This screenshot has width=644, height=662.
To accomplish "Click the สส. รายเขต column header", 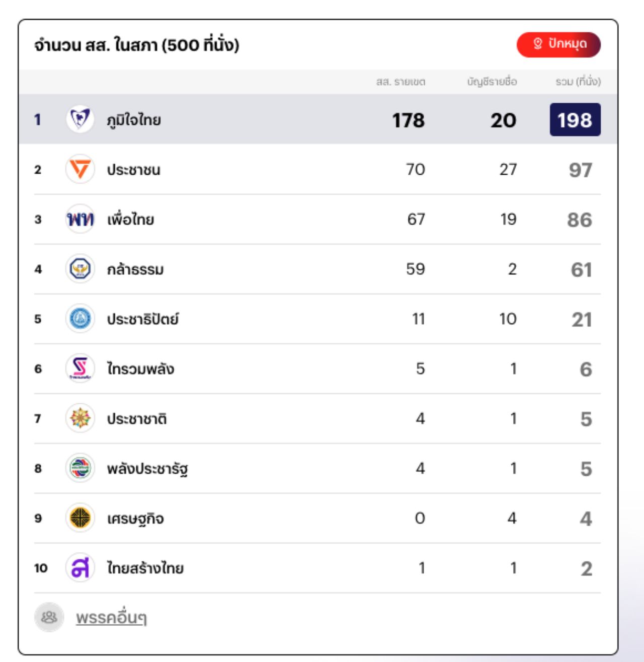I will tap(400, 82).
